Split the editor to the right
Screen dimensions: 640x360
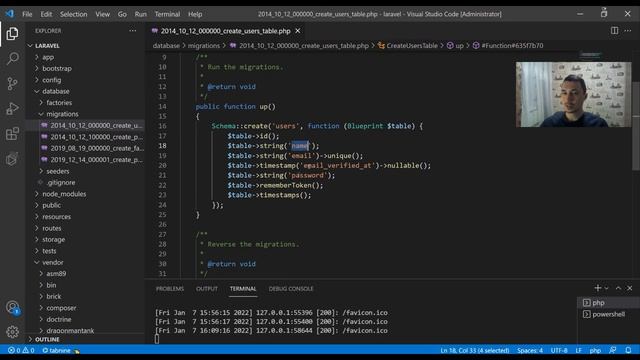614,31
